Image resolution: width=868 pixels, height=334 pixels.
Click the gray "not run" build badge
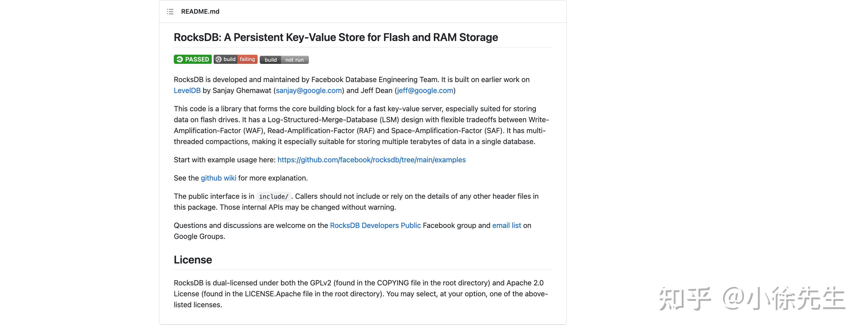pyautogui.click(x=294, y=60)
